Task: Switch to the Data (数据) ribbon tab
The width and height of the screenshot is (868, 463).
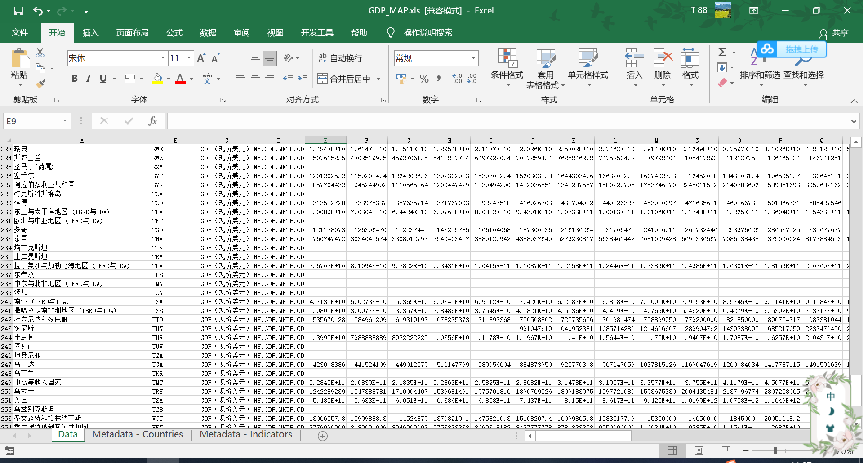Action: pos(208,32)
